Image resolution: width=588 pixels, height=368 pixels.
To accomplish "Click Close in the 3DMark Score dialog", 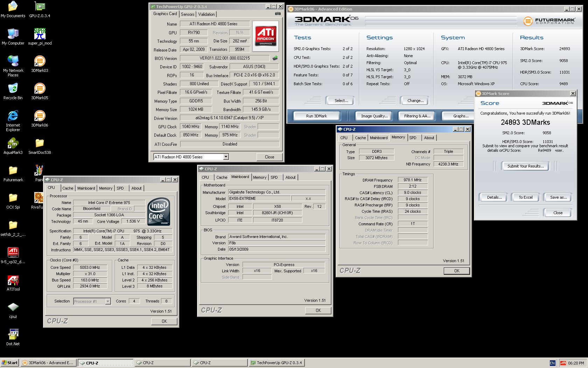I will coord(558,213).
